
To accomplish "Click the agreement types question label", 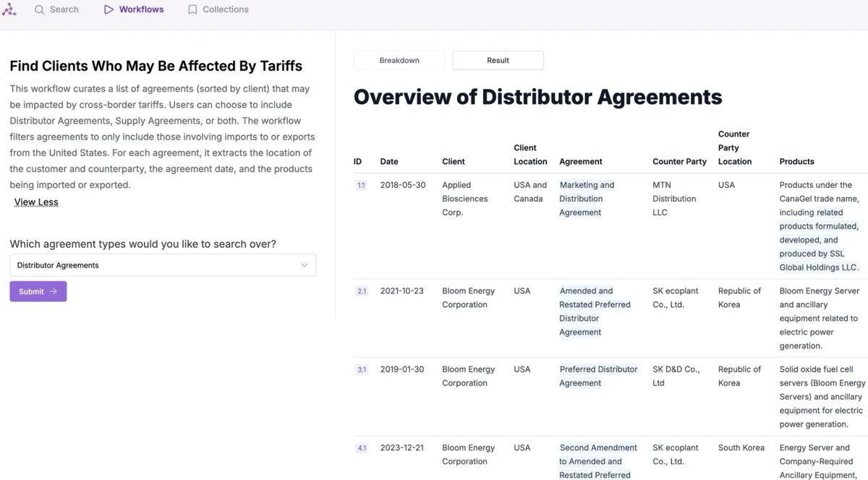I will pyautogui.click(x=142, y=244).
